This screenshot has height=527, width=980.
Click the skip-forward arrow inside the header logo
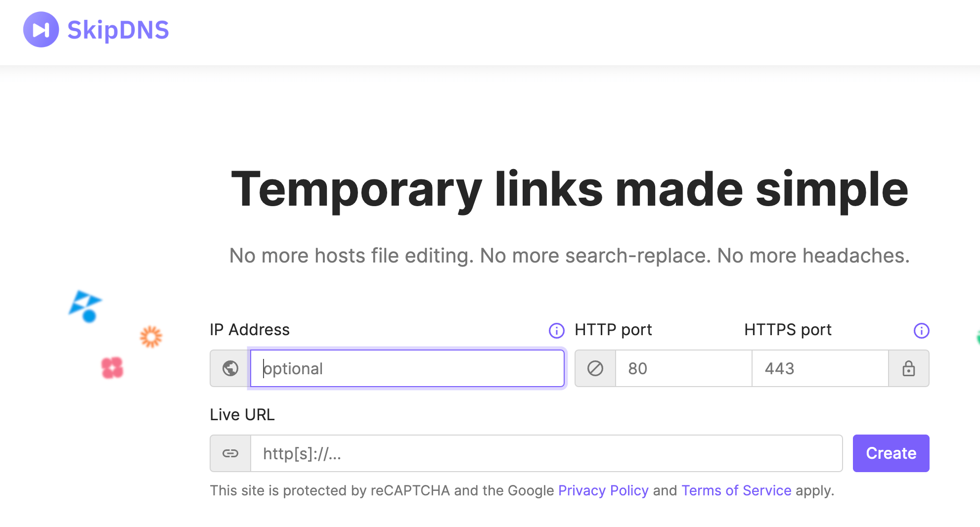pos(41,30)
